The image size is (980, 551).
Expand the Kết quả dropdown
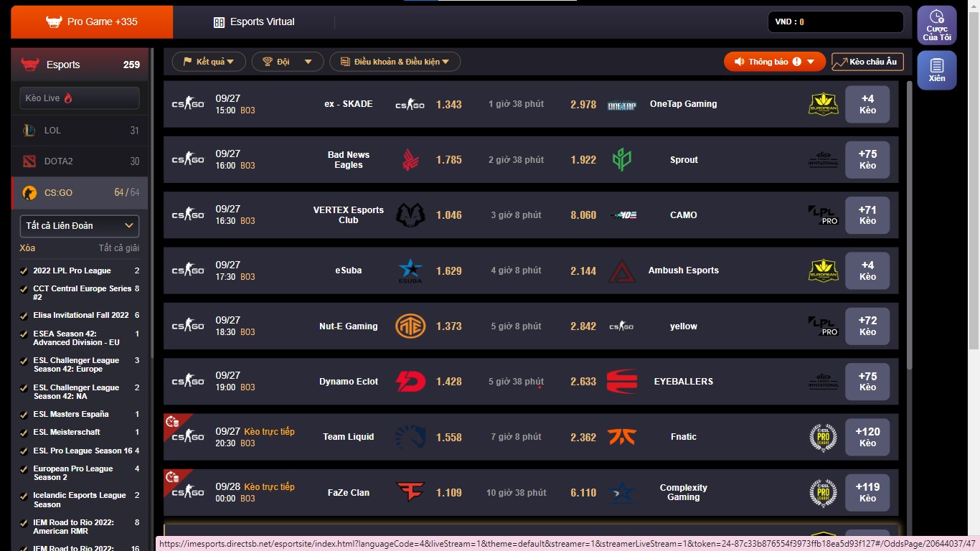(x=209, y=62)
